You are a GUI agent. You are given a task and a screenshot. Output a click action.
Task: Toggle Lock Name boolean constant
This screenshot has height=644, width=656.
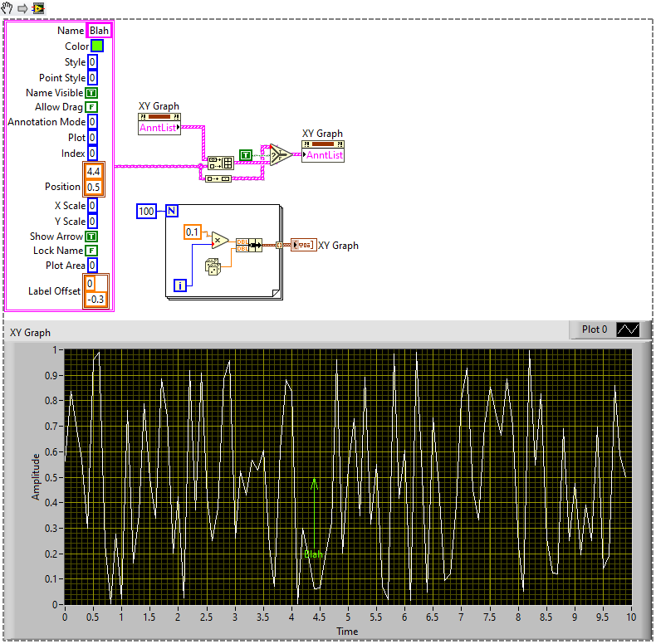(91, 251)
